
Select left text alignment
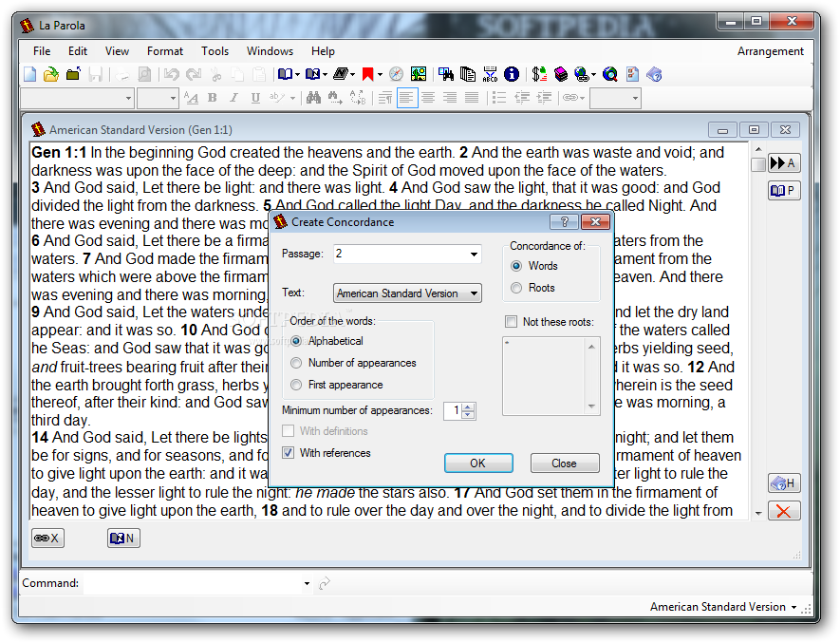tap(407, 98)
